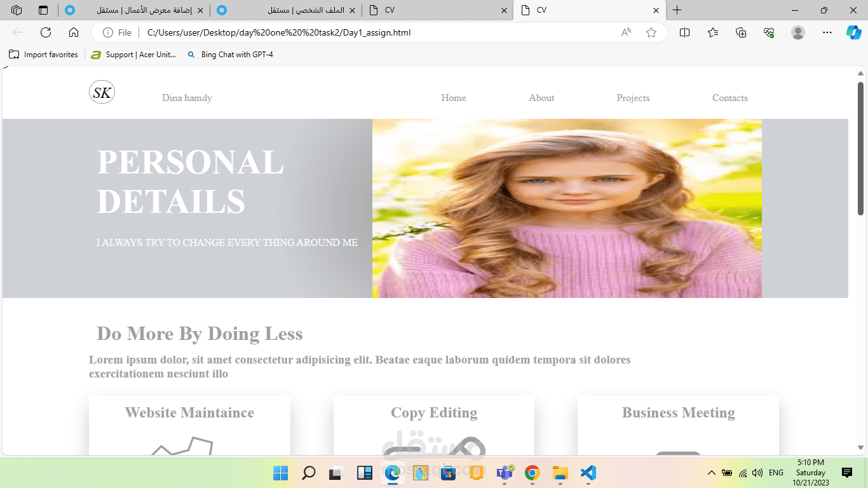The image size is (868, 488).
Task: Click the girl portrait image
Action: [x=567, y=208]
